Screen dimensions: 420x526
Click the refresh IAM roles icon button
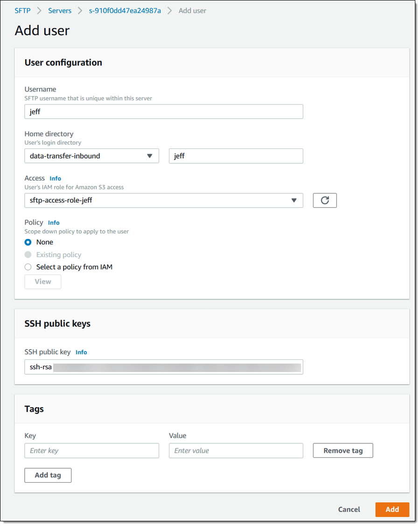tap(325, 200)
